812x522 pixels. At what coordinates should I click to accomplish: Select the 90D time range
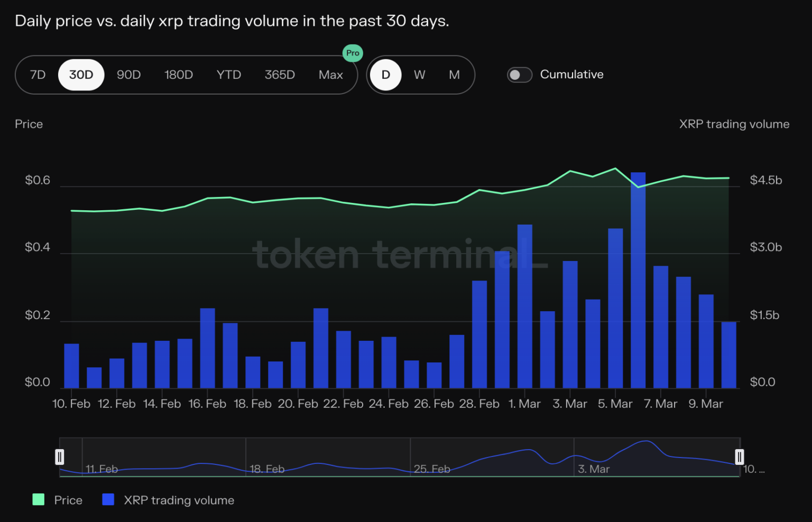(129, 74)
